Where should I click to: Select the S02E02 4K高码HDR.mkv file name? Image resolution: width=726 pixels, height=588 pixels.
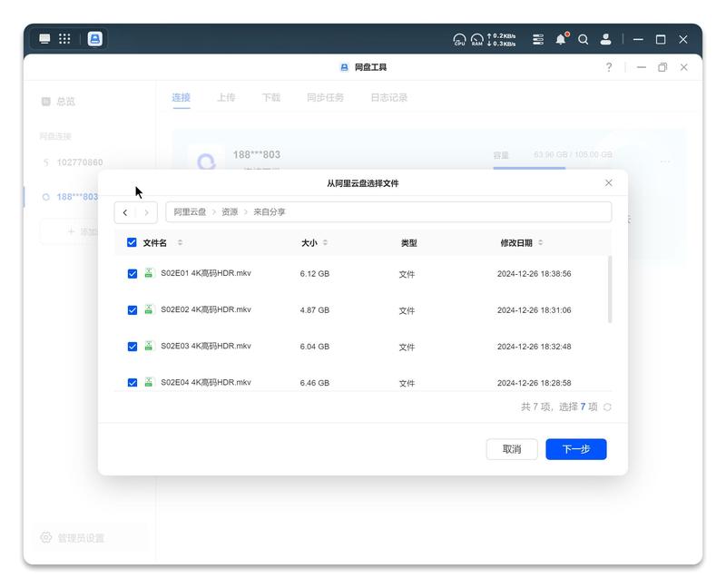click(206, 309)
